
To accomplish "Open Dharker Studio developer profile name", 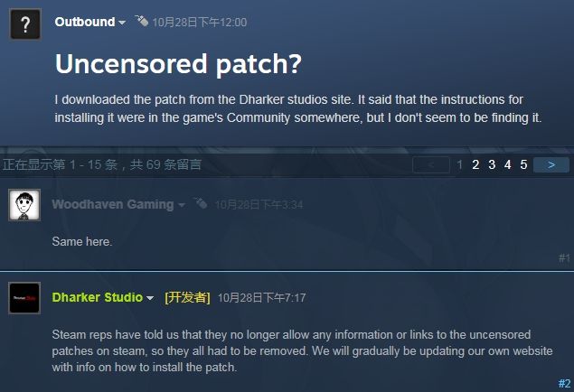I will [x=98, y=297].
